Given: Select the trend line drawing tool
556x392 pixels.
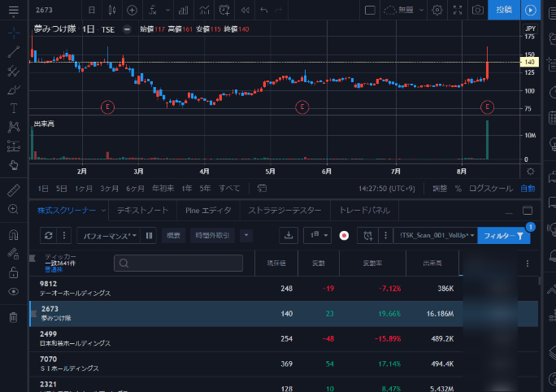Looking at the screenshot, I should [x=13, y=52].
